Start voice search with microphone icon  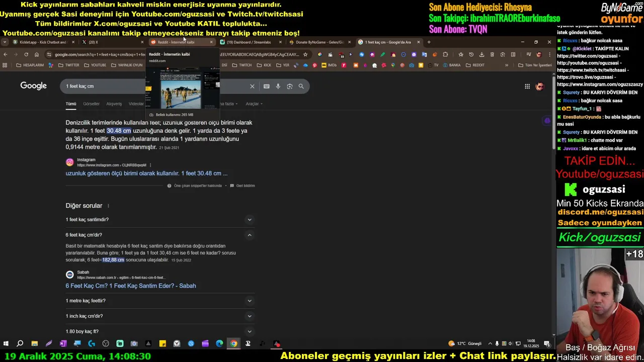click(278, 86)
